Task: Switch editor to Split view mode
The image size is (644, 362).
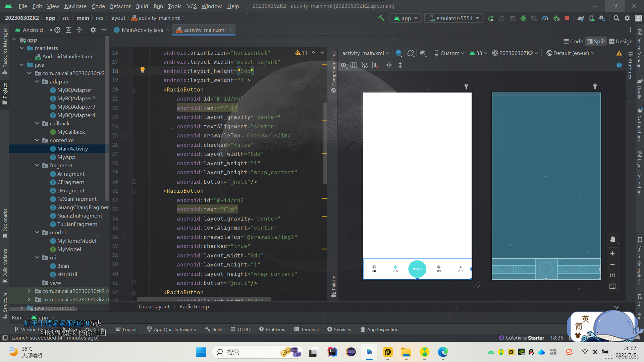Action: (x=596, y=41)
